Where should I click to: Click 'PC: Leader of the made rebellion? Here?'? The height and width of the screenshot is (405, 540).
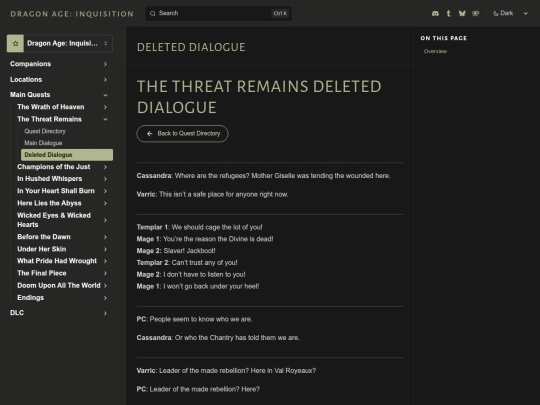[198, 389]
